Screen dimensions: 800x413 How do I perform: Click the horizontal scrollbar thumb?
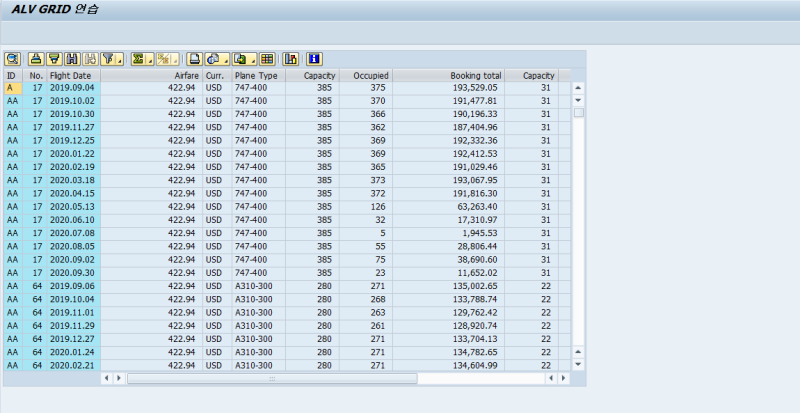coord(272,378)
